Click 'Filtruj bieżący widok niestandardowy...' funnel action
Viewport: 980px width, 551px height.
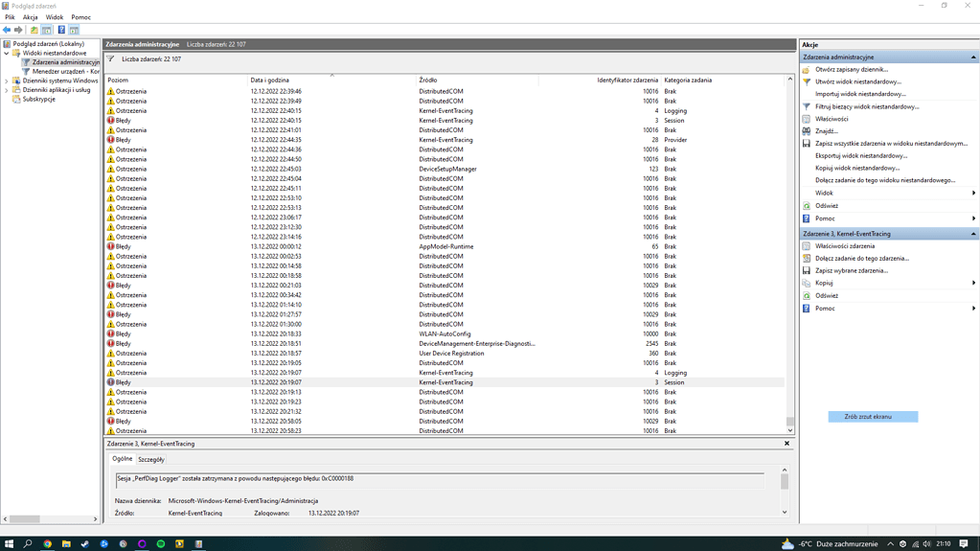(866, 106)
